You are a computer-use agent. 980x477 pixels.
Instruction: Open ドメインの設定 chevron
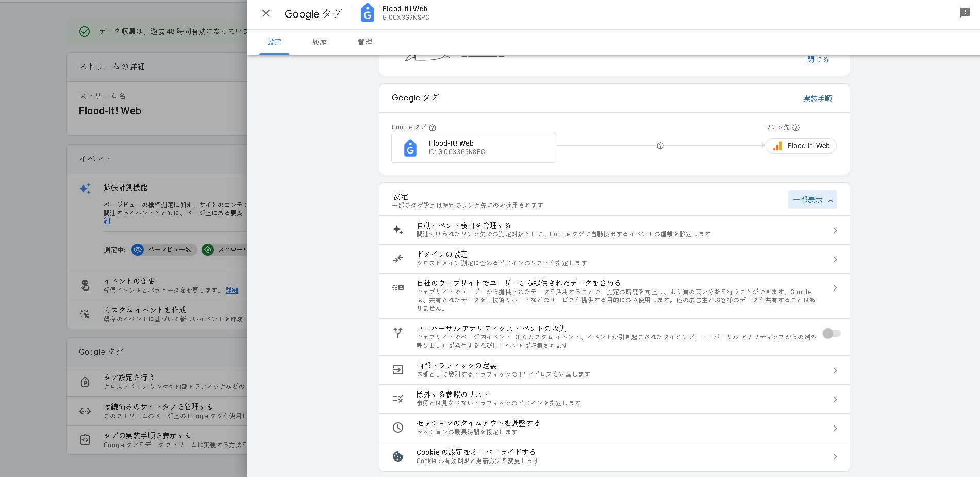click(x=835, y=259)
